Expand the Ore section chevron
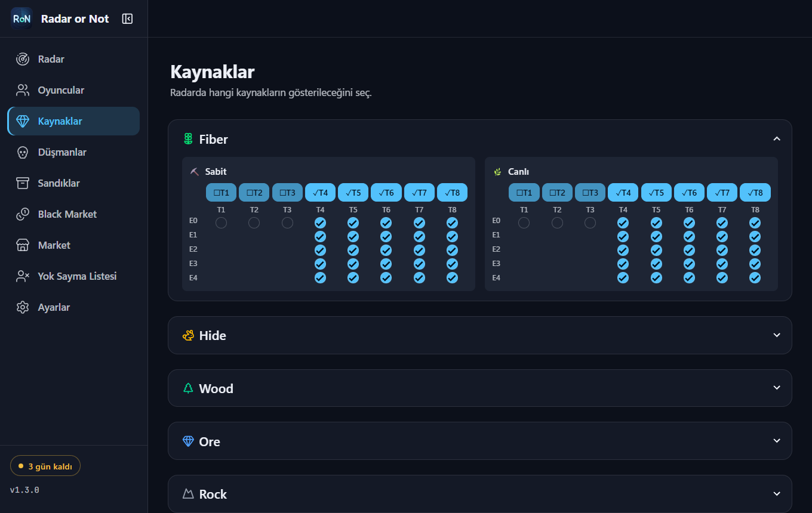The image size is (812, 513). tap(777, 441)
